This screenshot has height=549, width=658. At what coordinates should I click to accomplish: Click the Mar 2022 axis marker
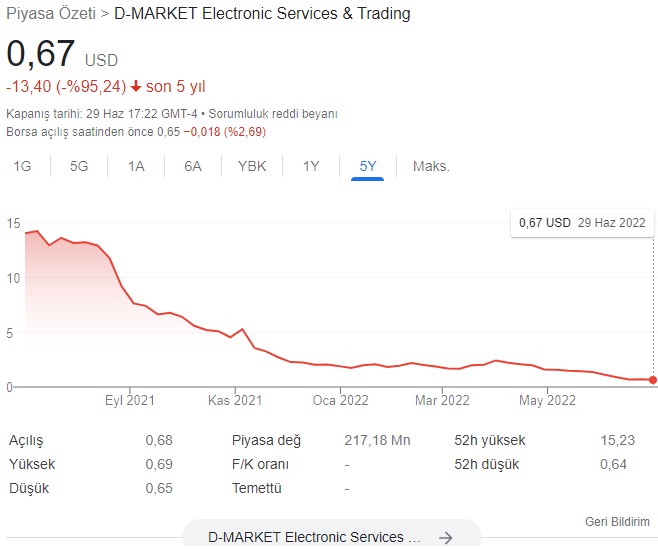442,400
